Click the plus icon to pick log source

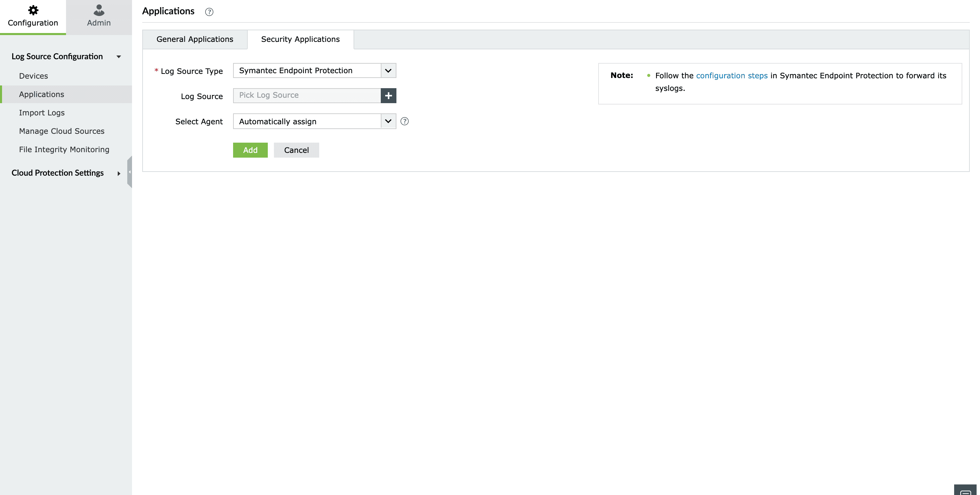pos(388,96)
